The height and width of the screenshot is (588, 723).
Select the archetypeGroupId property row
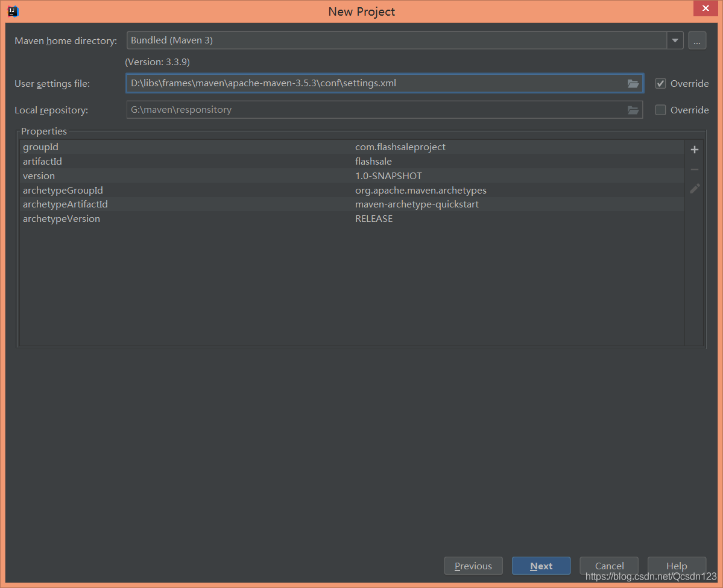(x=352, y=190)
